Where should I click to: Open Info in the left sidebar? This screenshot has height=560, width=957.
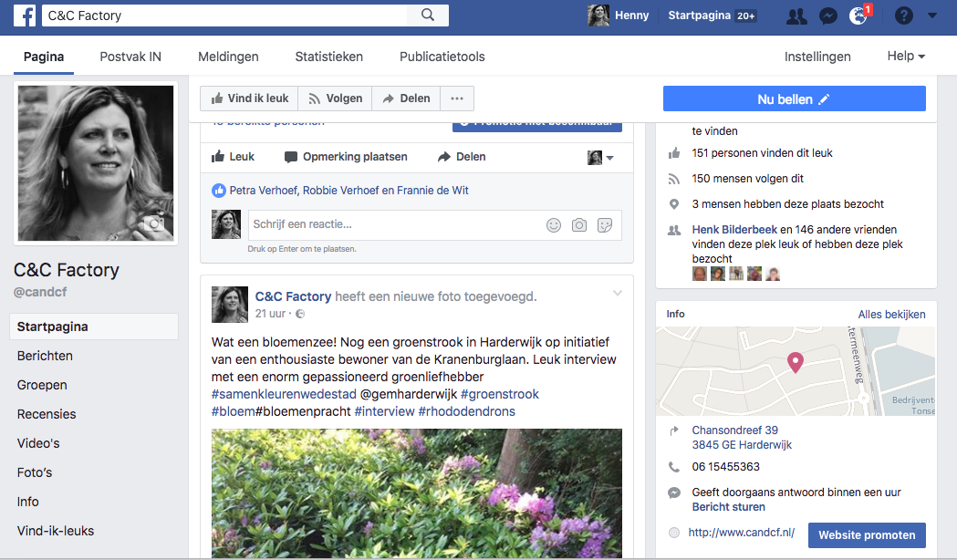coord(27,502)
